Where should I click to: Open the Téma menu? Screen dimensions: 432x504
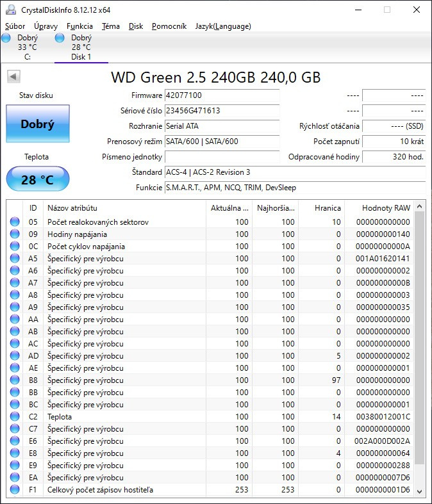point(111,26)
